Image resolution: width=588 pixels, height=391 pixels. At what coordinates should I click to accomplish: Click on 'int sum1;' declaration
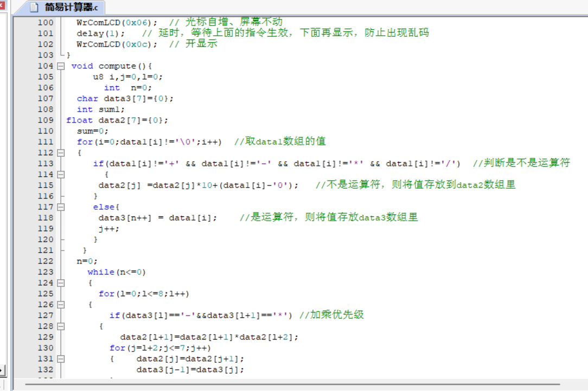coord(100,110)
